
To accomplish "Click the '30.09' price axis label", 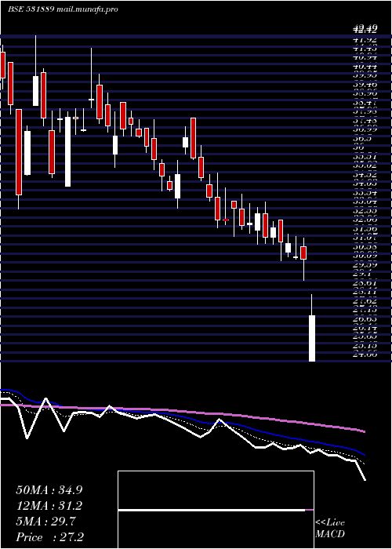I will pos(365,256).
